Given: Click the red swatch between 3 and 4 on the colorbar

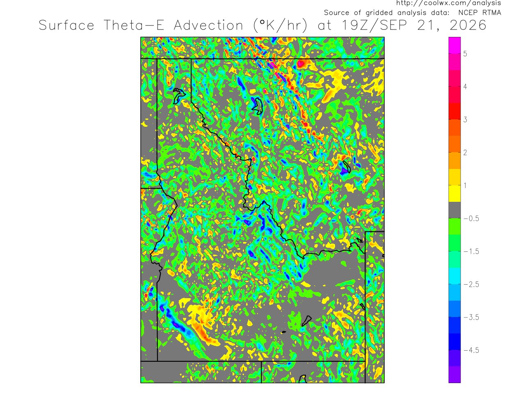Looking at the screenshot, I should click(x=454, y=111).
